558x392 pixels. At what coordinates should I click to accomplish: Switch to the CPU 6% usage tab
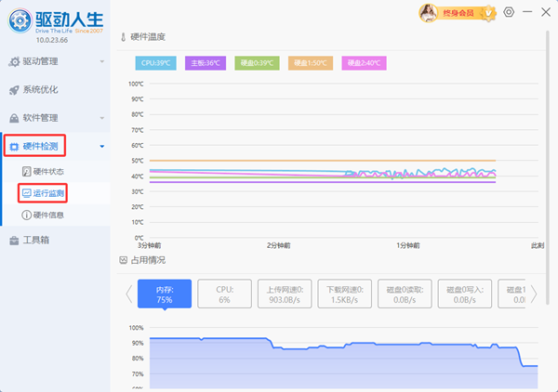(x=223, y=294)
